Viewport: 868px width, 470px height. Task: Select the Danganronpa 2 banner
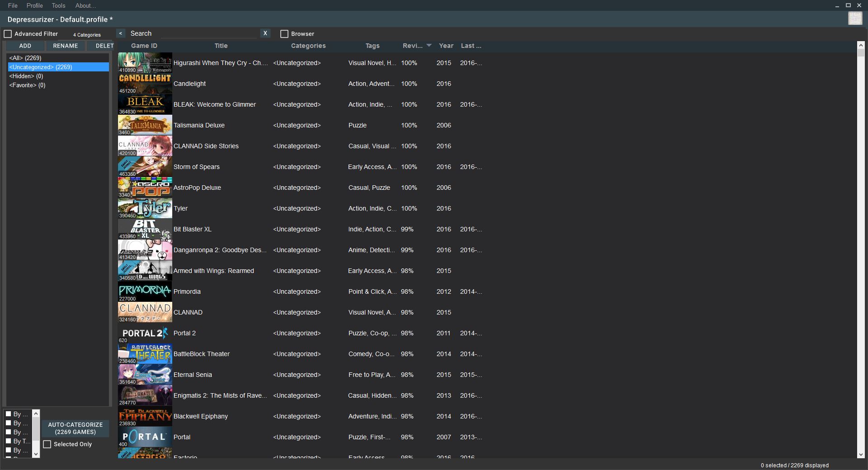point(145,250)
